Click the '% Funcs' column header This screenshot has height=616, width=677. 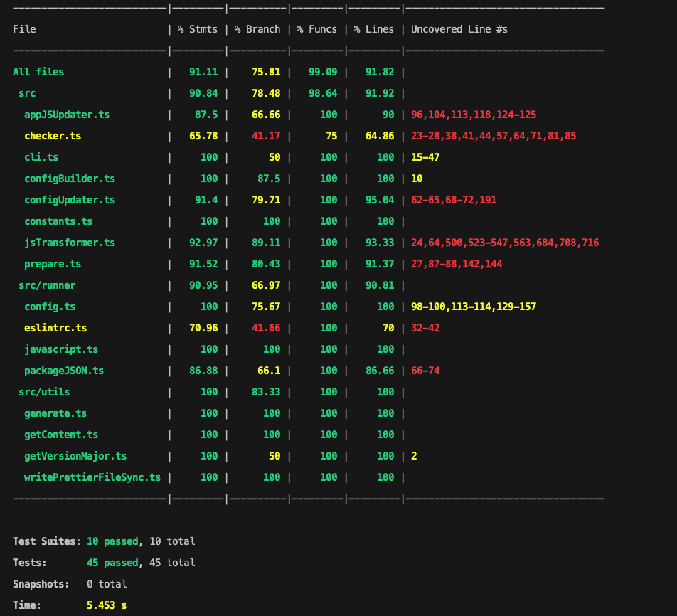[x=317, y=29]
